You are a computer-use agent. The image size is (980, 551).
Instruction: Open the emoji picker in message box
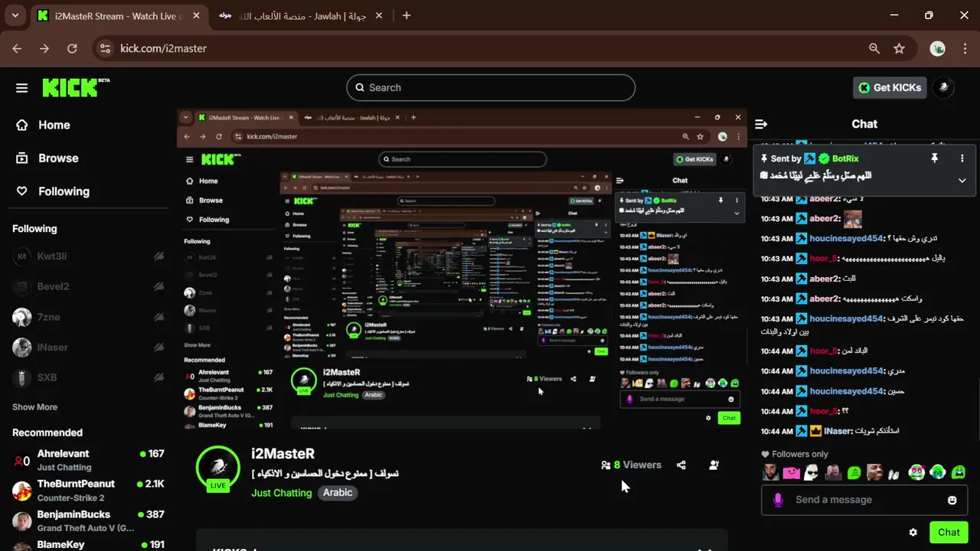(952, 500)
